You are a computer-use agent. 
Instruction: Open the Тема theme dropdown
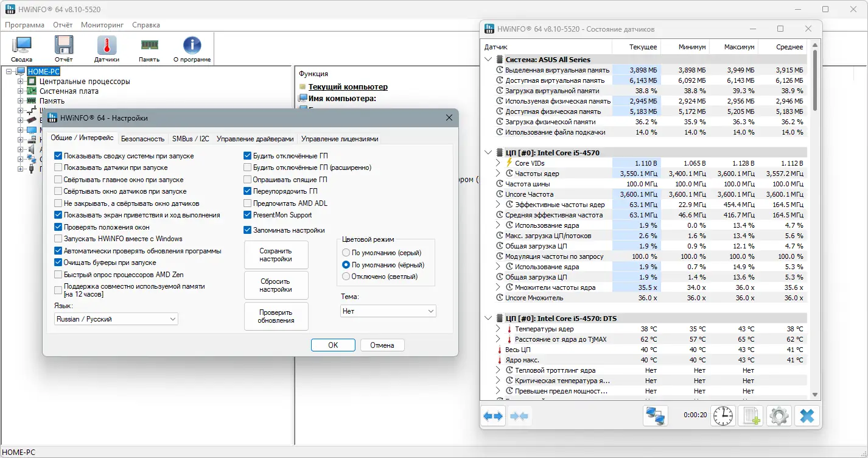tap(388, 311)
